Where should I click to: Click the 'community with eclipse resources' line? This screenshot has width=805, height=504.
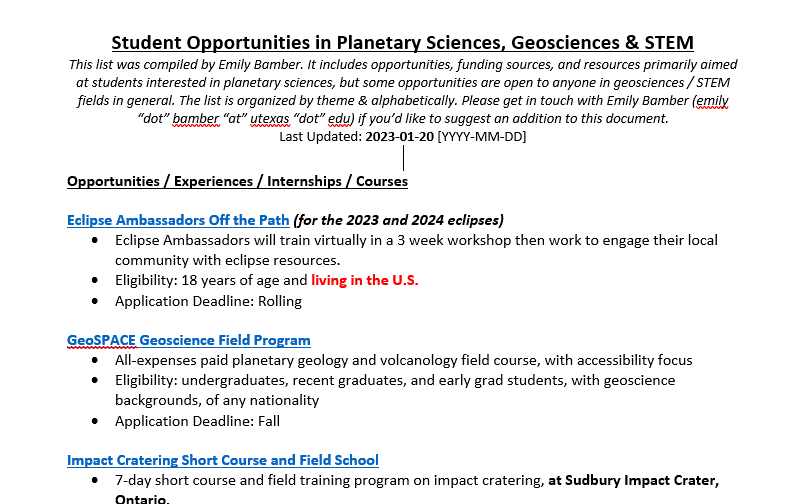[227, 260]
